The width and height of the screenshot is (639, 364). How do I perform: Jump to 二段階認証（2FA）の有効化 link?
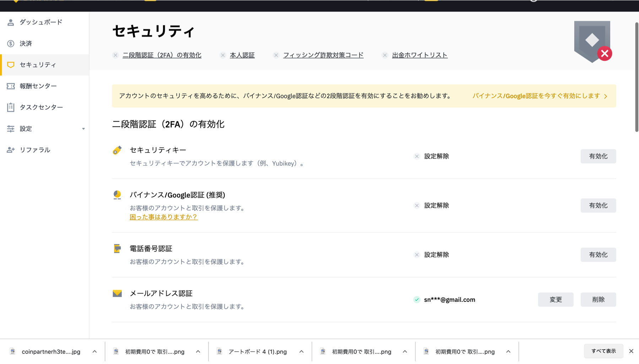pyautogui.click(x=162, y=55)
